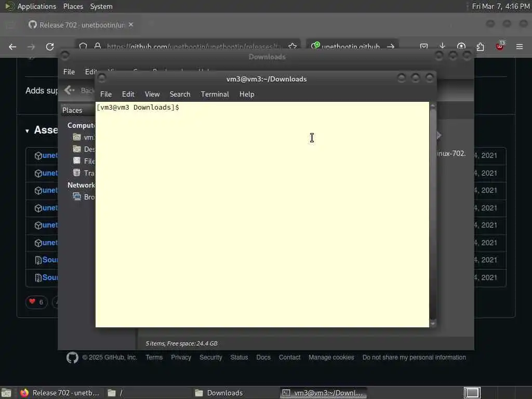Click the site shield tracking protection icon
Image resolution: width=532 pixels, height=399 pixels.
(83, 46)
